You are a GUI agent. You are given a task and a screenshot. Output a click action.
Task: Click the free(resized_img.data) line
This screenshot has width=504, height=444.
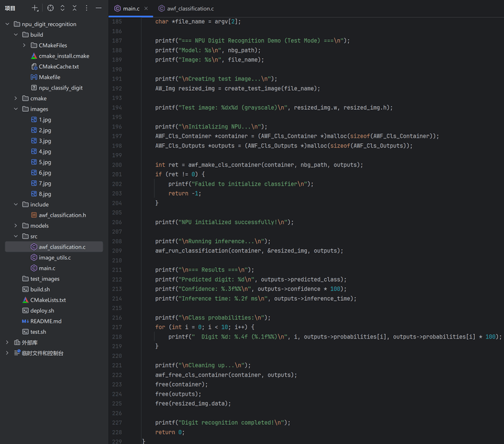click(193, 404)
